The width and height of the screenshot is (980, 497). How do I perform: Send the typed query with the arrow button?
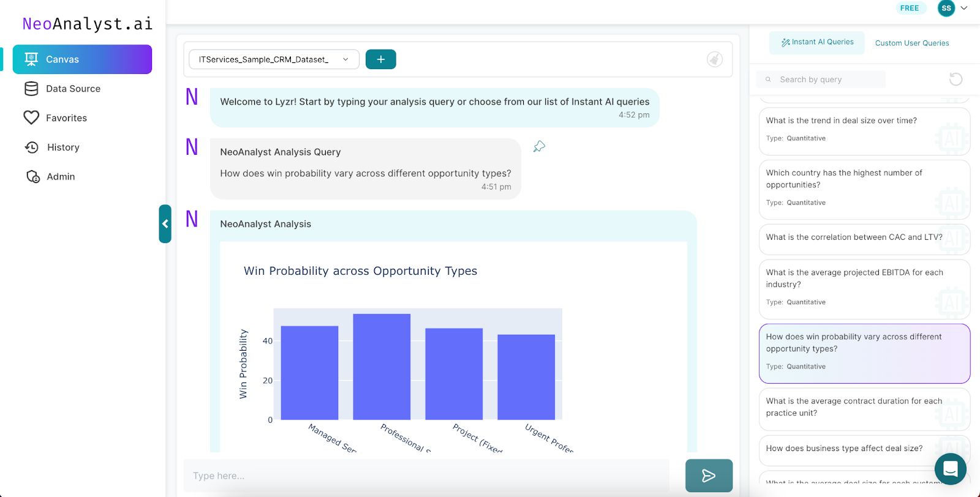coord(709,476)
